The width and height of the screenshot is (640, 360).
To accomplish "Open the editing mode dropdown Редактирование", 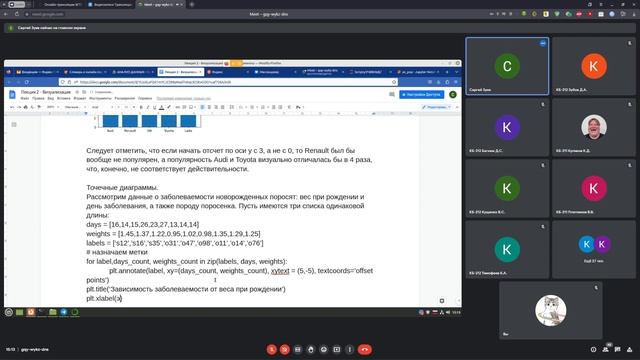I will (436, 107).
